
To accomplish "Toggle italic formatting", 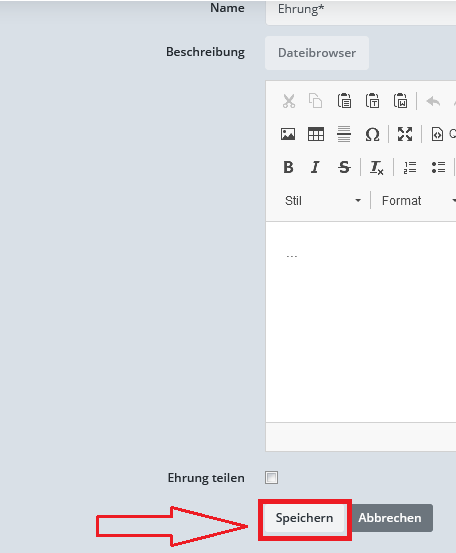I will (315, 167).
